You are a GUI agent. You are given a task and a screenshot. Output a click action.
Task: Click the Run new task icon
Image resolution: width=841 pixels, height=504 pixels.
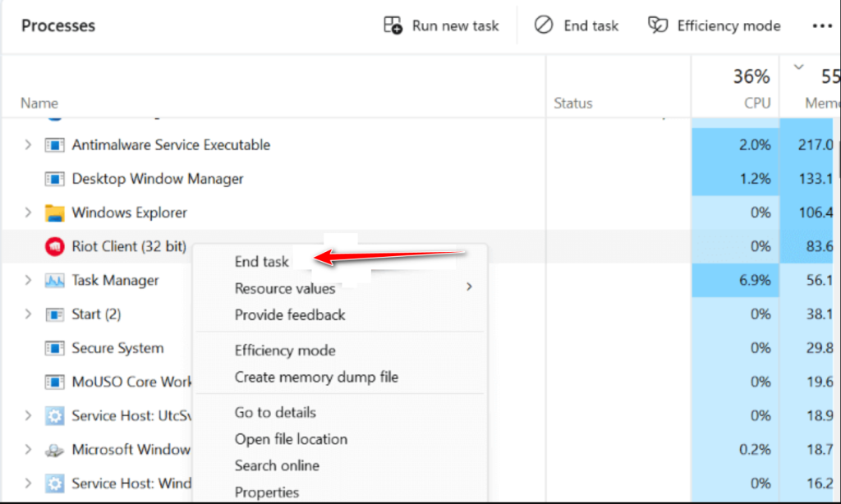393,25
